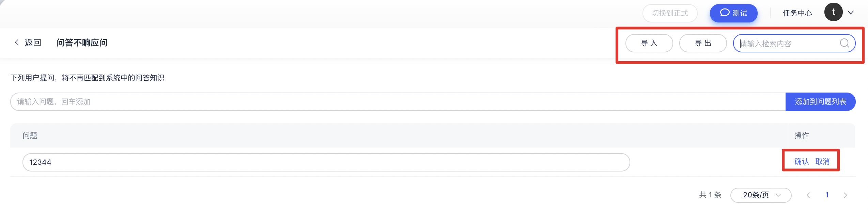Click the 导入 button

coord(649,43)
